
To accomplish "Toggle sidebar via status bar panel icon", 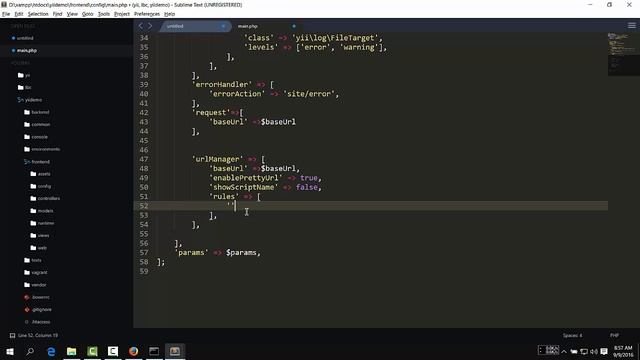I will pyautogui.click(x=12, y=336).
